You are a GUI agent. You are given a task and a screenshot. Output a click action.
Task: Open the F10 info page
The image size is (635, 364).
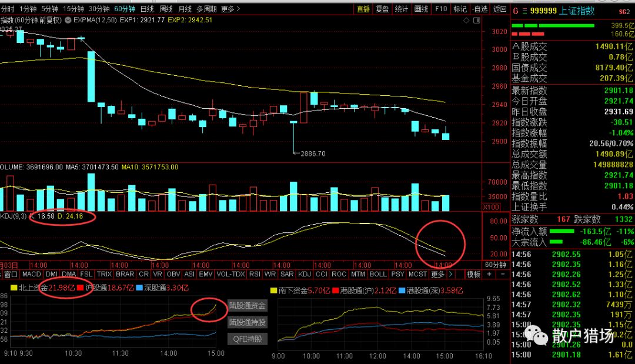pyautogui.click(x=440, y=9)
